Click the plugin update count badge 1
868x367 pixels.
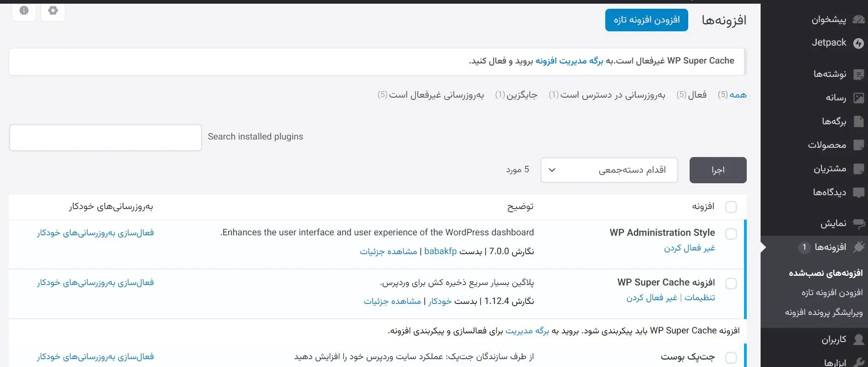coord(804,247)
